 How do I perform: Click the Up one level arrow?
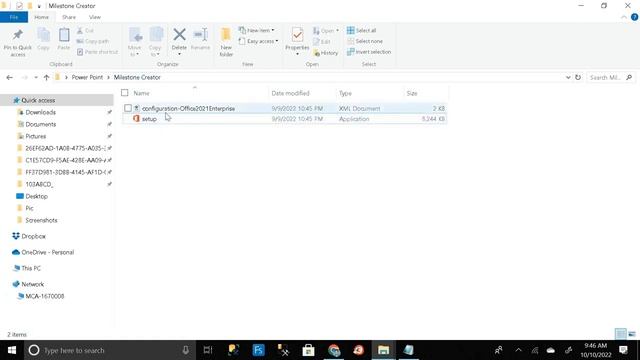(x=46, y=77)
